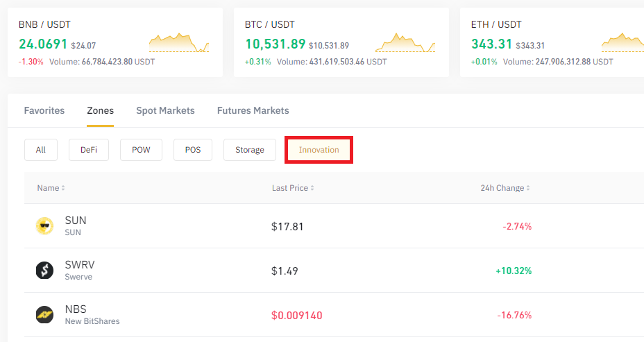The image size is (644, 342).
Task: Open the NBS coin name
Action: point(76,309)
